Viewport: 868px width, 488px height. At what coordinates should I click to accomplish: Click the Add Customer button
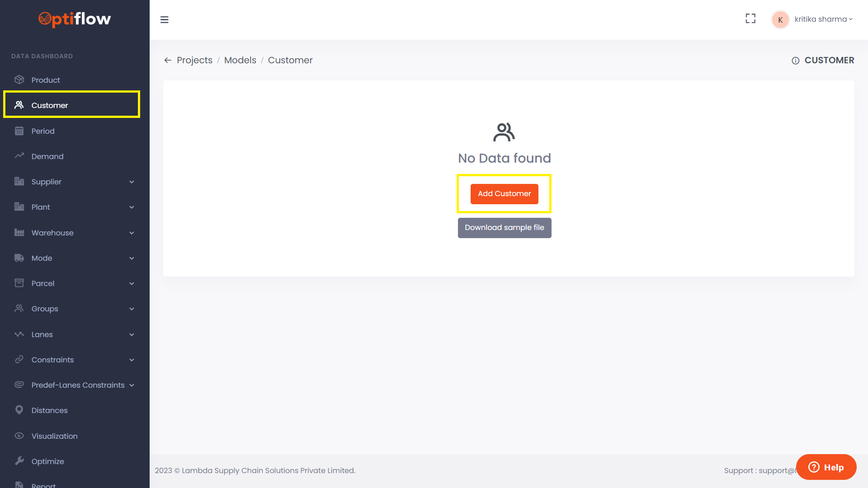(x=504, y=193)
